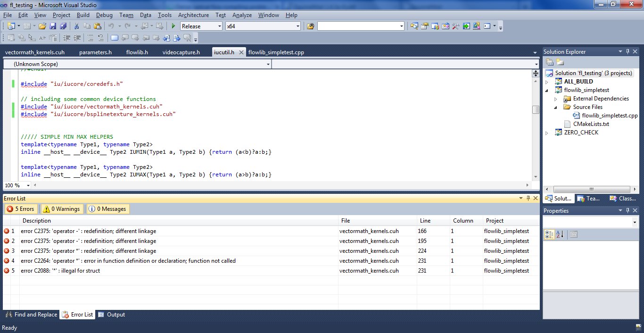This screenshot has width=644, height=333.
Task: Pin the Error List panel with pushpin
Action: [x=528, y=199]
